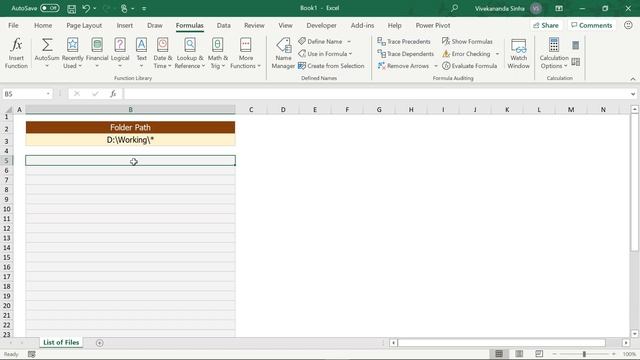Click the zoom slider handle
Viewport: 640px width, 360px height.
(x=584, y=354)
